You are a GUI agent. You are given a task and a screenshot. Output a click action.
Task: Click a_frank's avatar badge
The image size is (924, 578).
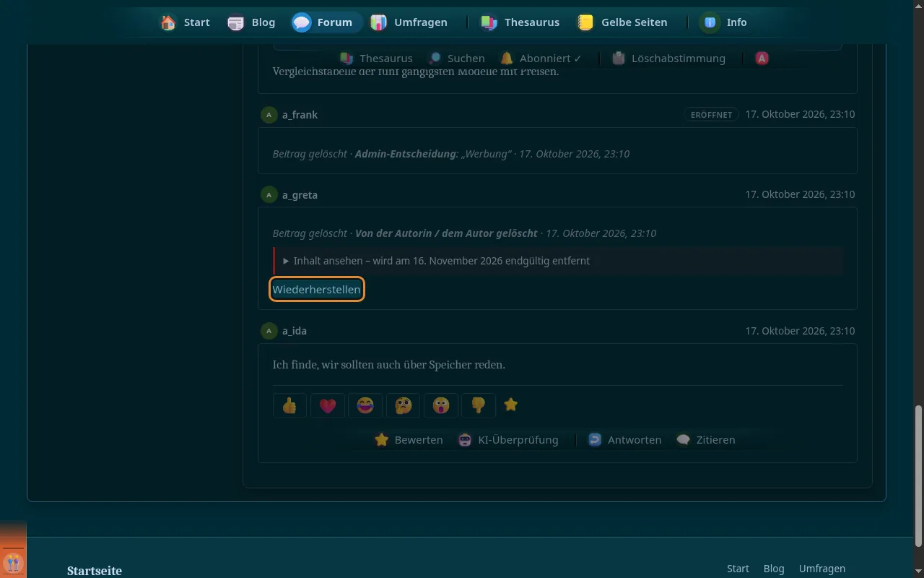(269, 115)
